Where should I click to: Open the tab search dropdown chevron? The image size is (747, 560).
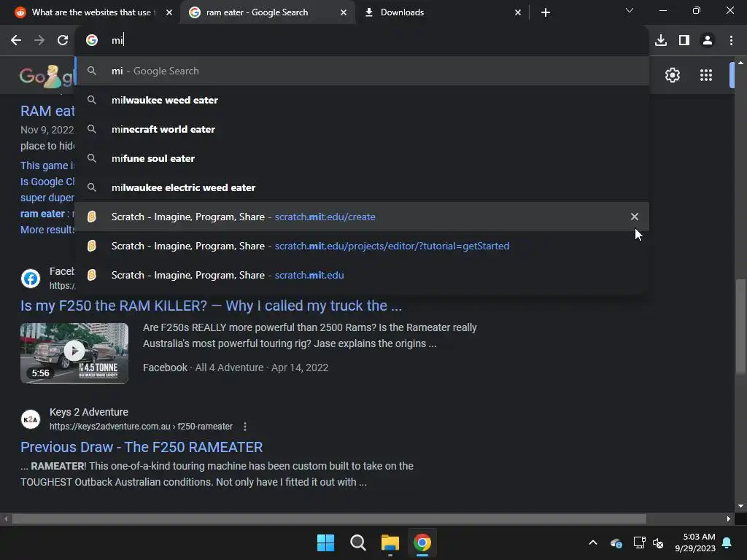pos(630,10)
